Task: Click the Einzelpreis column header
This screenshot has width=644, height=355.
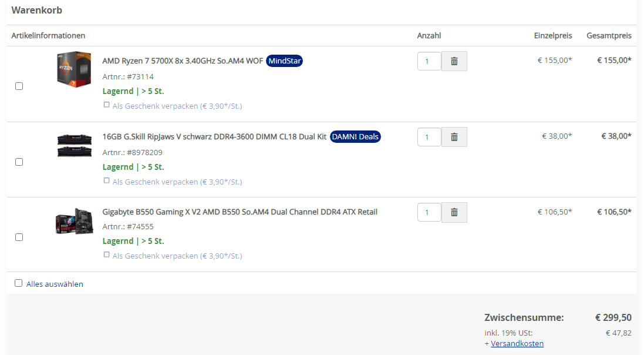Action: [553, 35]
